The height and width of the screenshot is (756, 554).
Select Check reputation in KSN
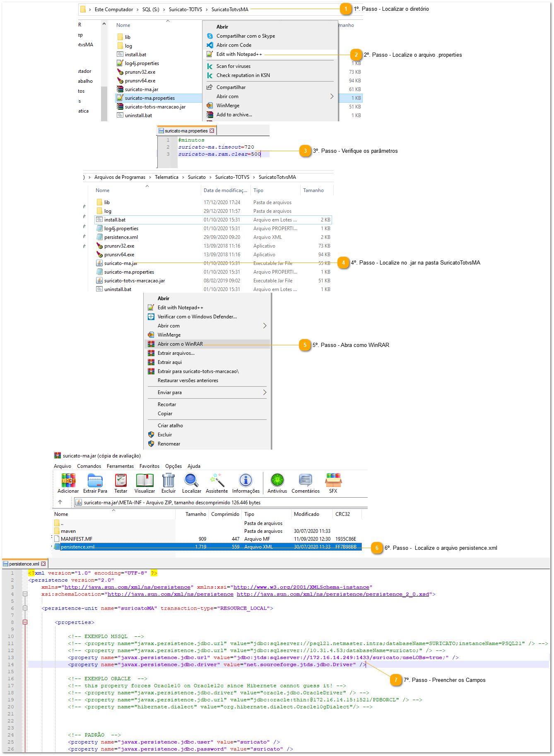coord(243,75)
